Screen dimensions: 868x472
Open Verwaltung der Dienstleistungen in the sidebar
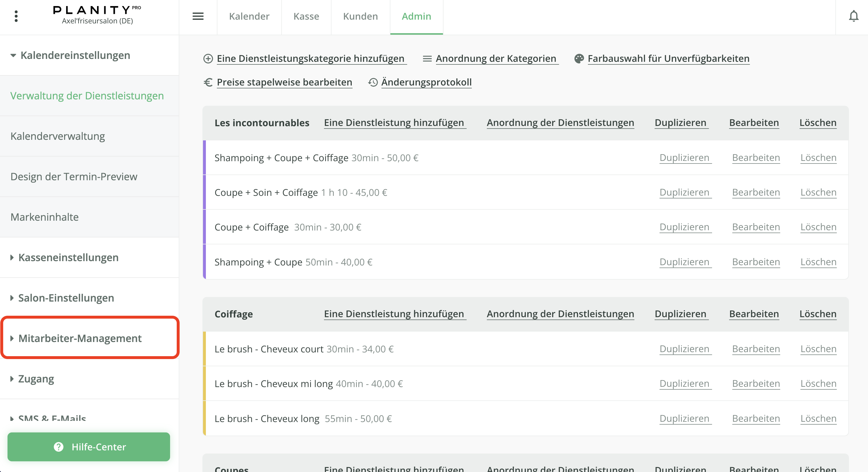click(x=87, y=96)
